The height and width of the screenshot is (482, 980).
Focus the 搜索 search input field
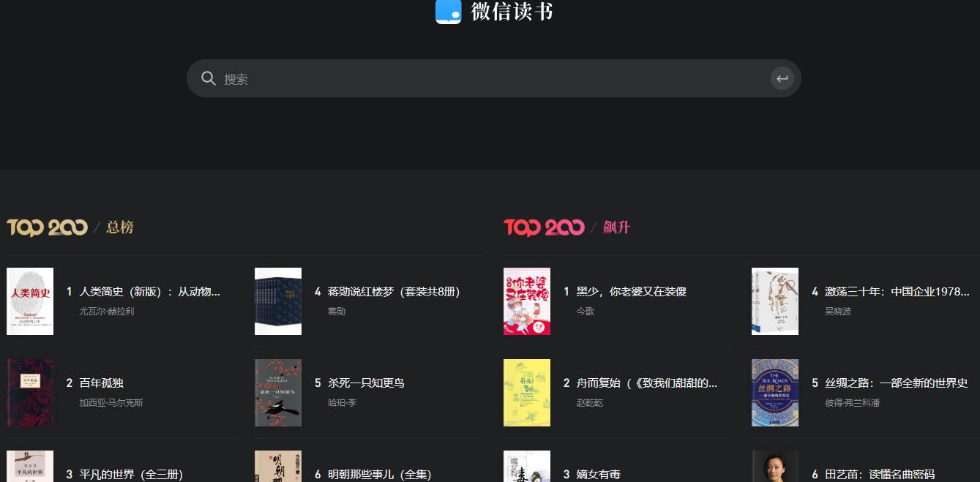point(494,78)
